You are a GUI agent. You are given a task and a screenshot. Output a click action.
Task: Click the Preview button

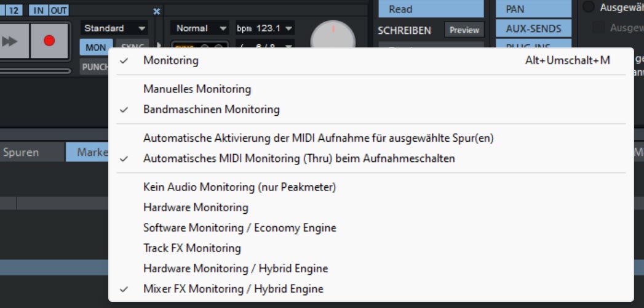(x=464, y=30)
